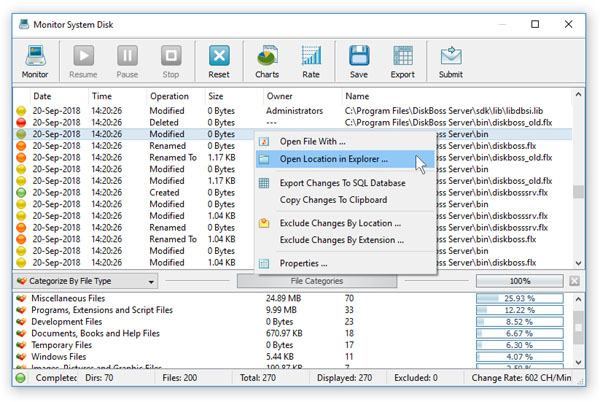Click the File Categories button
This screenshot has width=600, height=402.
point(317,281)
